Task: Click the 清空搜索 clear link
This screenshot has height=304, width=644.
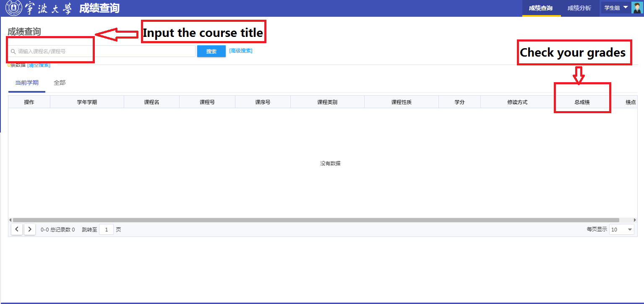Action: [39, 65]
